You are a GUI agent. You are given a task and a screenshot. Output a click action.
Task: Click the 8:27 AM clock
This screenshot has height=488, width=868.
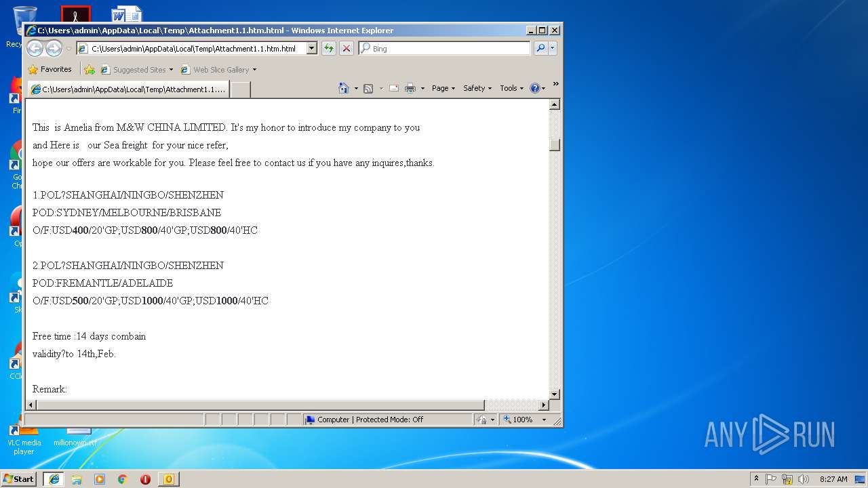[833, 479]
